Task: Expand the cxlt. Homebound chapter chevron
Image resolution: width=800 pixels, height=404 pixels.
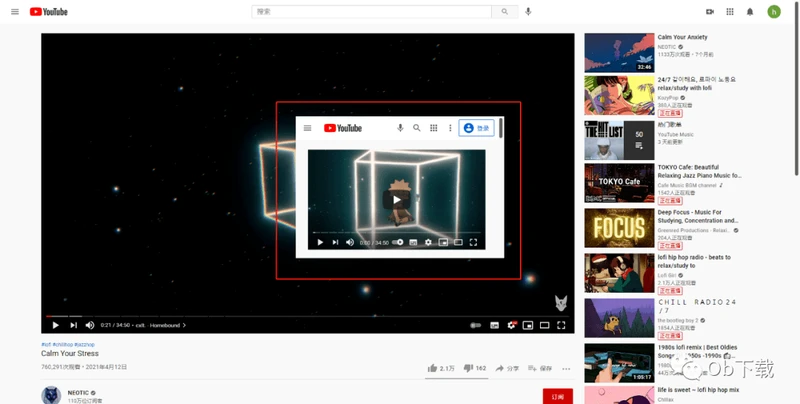Action: tap(184, 325)
